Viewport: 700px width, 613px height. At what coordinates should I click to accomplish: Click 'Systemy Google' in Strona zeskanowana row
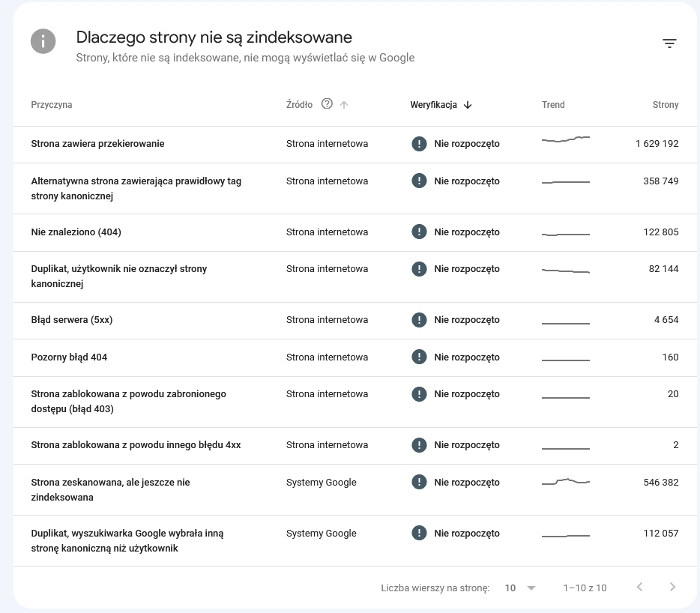tap(322, 482)
